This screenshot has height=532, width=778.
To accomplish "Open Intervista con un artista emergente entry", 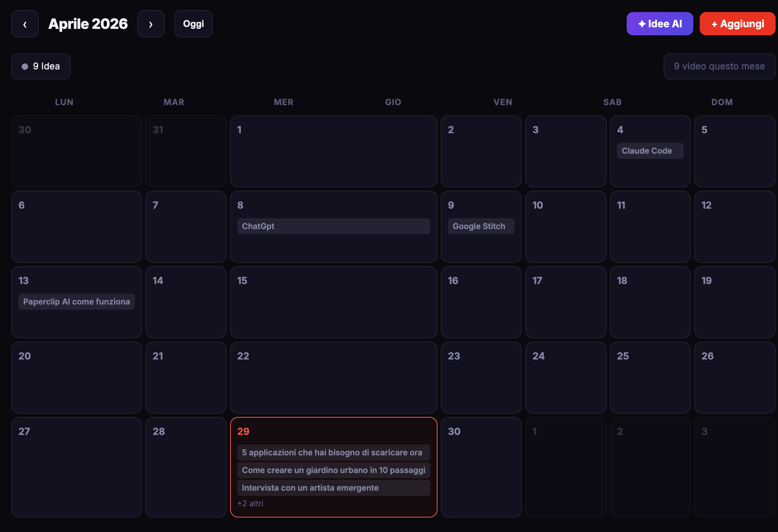I will click(333, 488).
